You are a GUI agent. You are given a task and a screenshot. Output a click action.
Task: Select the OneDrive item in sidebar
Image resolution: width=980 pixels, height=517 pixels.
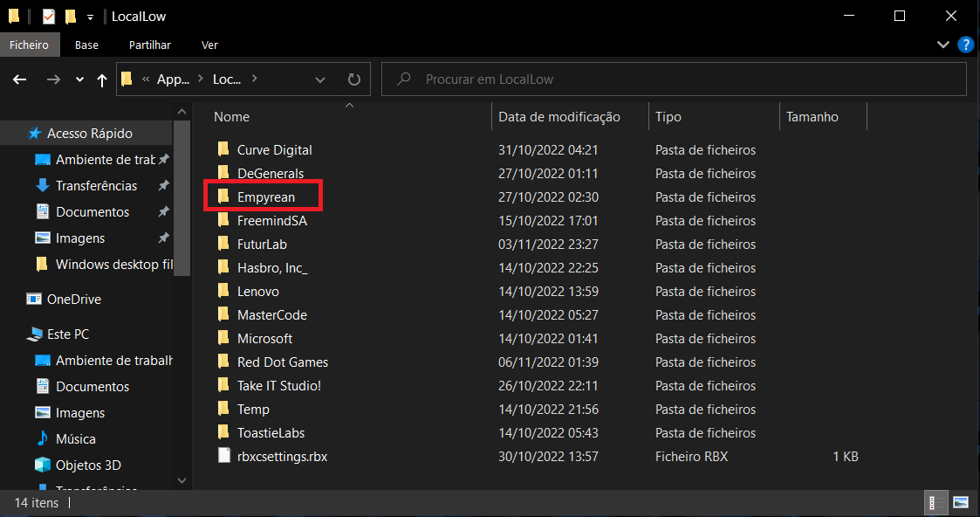(73, 300)
